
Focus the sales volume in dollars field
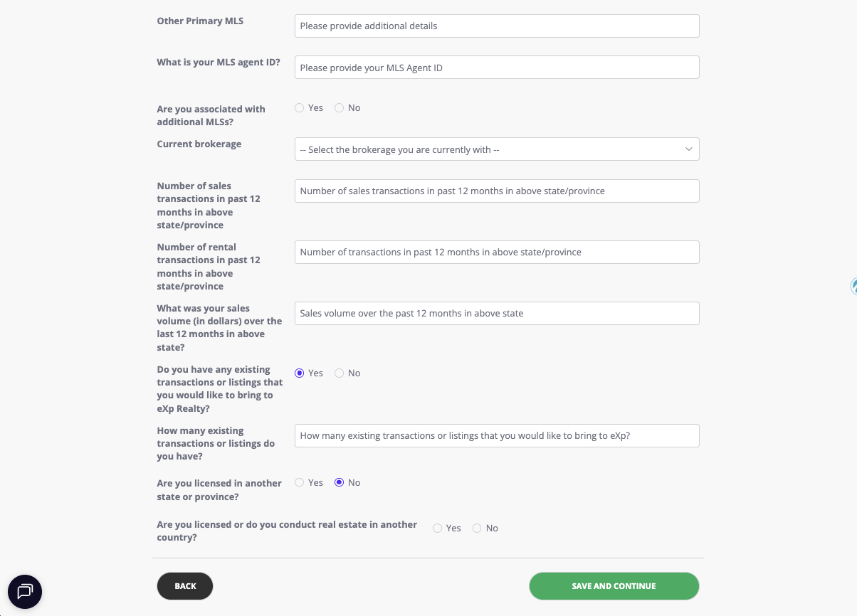coord(497,314)
